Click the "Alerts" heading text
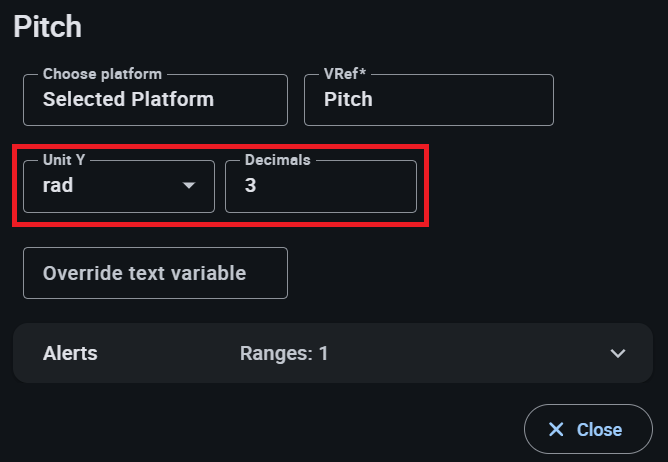The width and height of the screenshot is (668, 462). coord(70,353)
